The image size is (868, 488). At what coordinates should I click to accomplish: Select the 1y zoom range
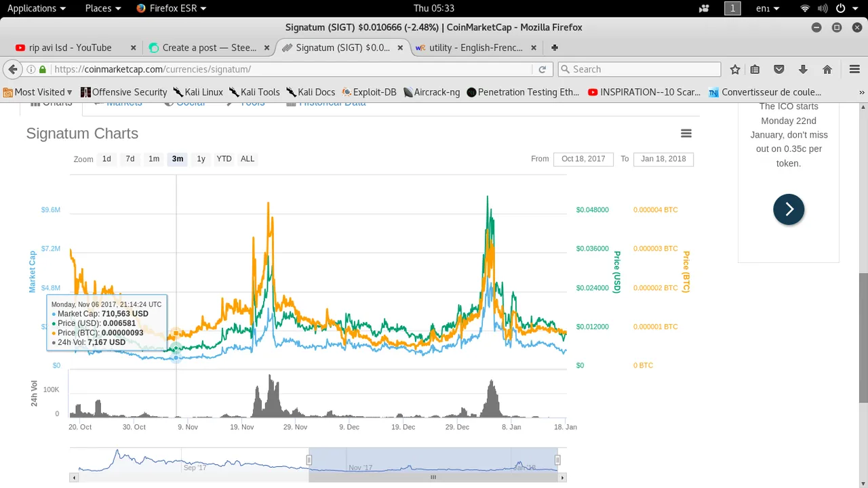[x=201, y=159]
